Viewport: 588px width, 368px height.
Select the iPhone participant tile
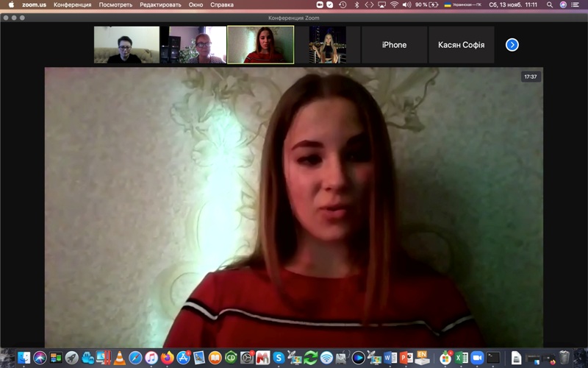pos(394,45)
